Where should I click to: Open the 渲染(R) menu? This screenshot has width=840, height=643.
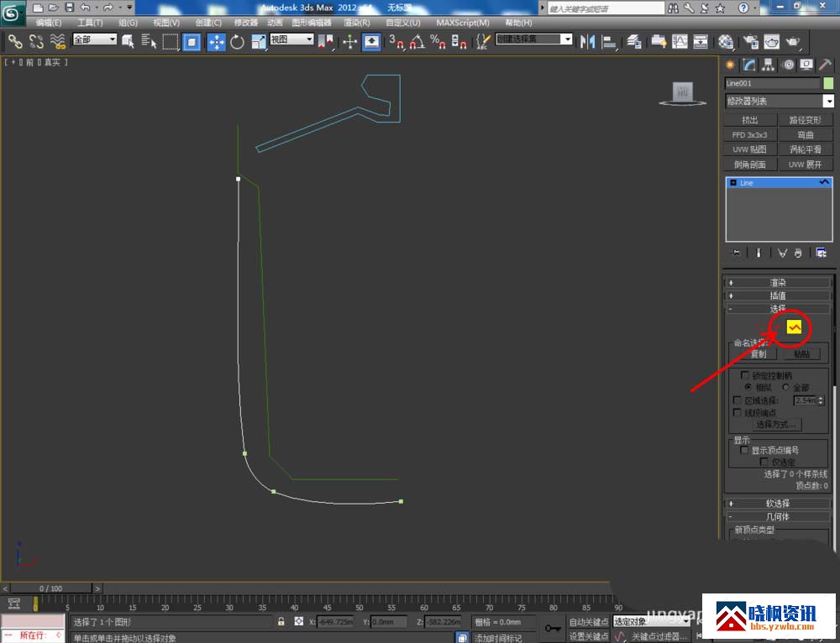[x=356, y=23]
